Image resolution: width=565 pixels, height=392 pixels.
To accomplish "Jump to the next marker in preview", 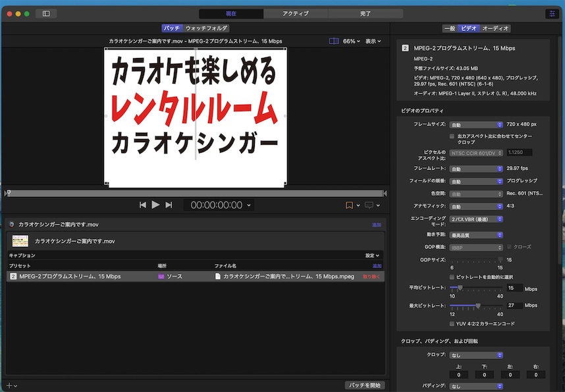I will pyautogui.click(x=169, y=205).
